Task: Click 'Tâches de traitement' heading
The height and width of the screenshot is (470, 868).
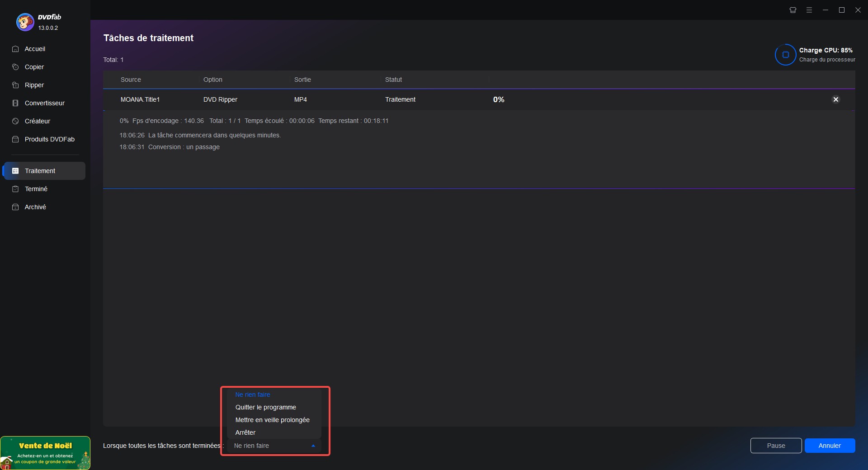Action: [x=148, y=38]
